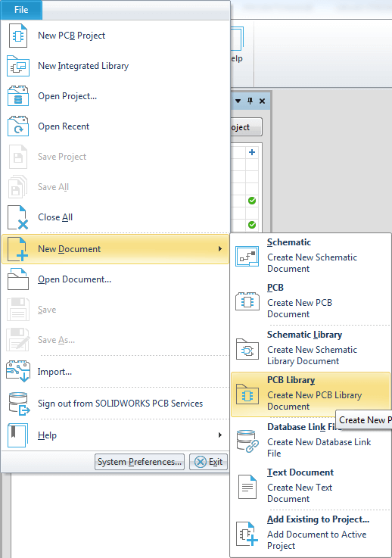392x558 pixels.
Task: Select the New Integrated Library icon
Action: point(18,66)
